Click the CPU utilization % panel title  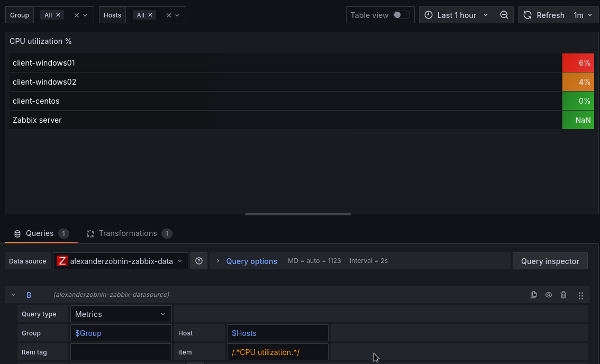(x=41, y=41)
